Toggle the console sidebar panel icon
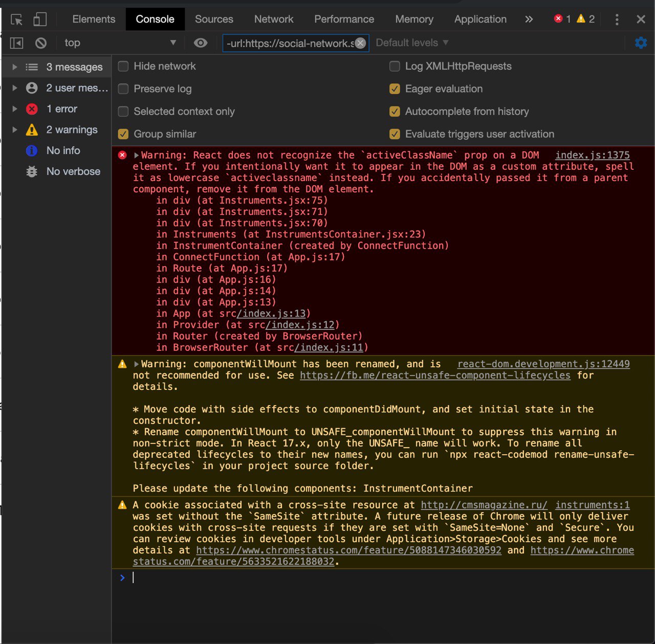 [16, 43]
